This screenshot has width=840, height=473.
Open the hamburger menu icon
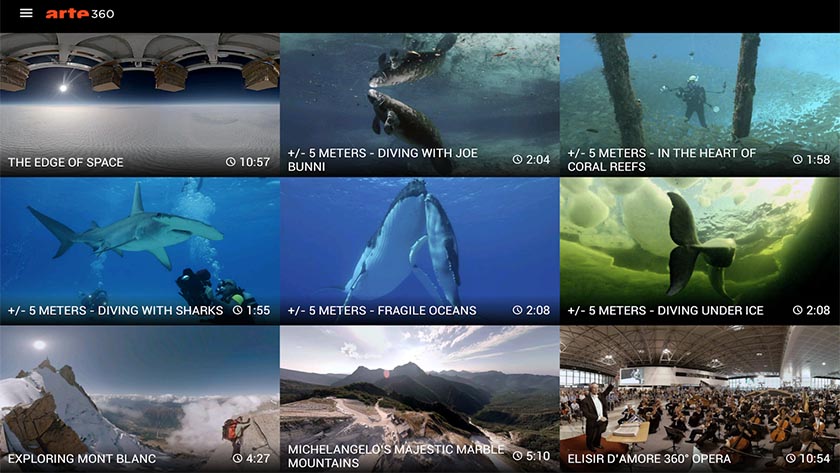26,13
